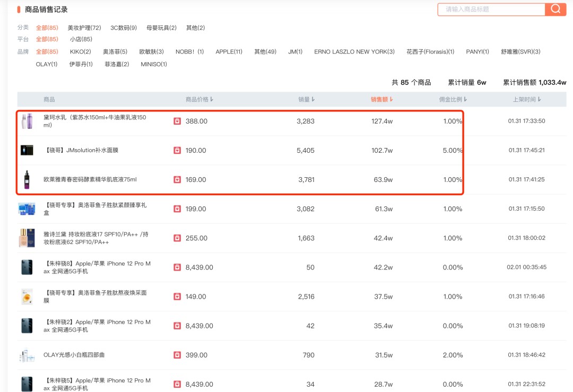Click sales volume 5,405 cell
This screenshot has height=392, width=573.
click(306, 150)
